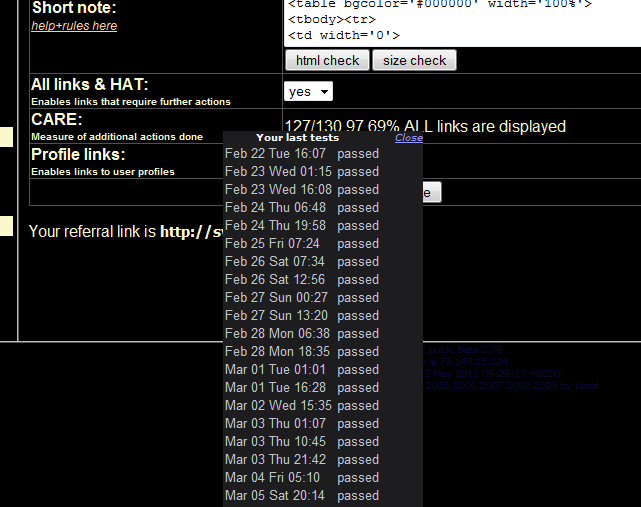This screenshot has width=641, height=507.
Task: Open the 'help+rules here' link
Action: point(74,25)
